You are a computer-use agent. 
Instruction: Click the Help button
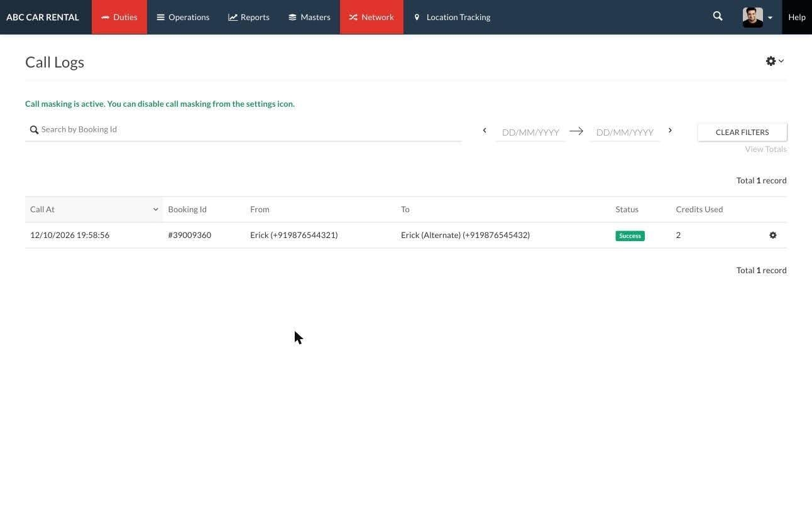click(797, 17)
